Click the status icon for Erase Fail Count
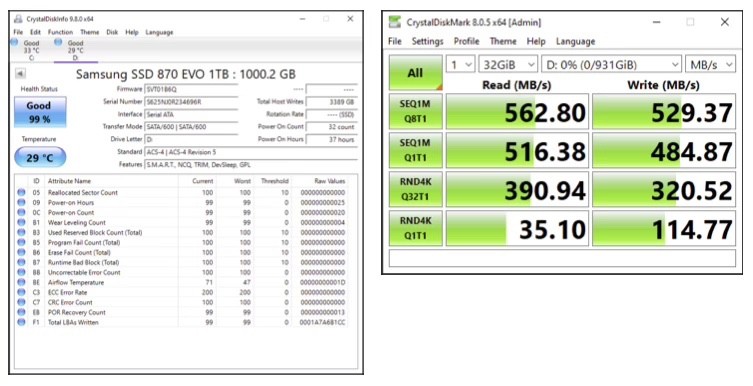Screen dimensions: 753x386 (21, 252)
